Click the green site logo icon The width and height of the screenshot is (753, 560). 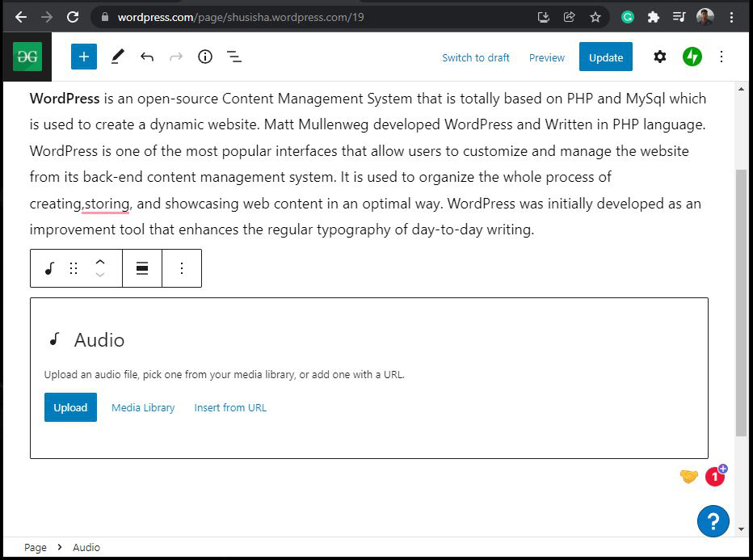point(27,57)
